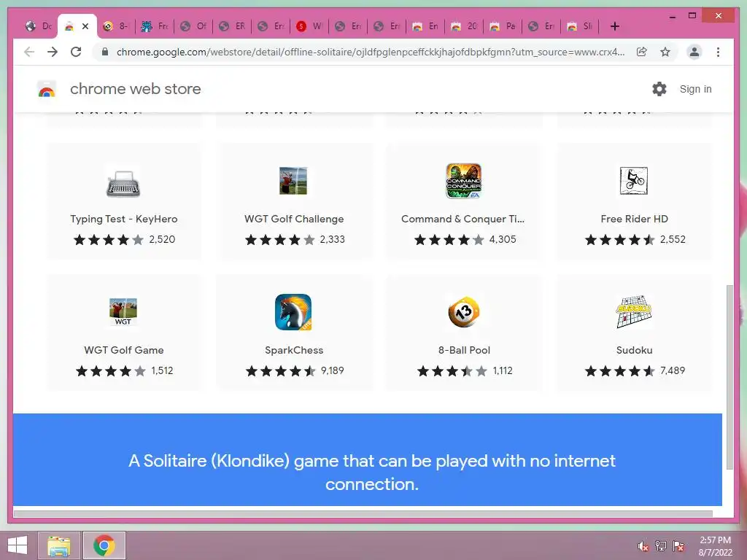Open File Explorer from the taskbar
The height and width of the screenshot is (560, 747).
pyautogui.click(x=58, y=545)
